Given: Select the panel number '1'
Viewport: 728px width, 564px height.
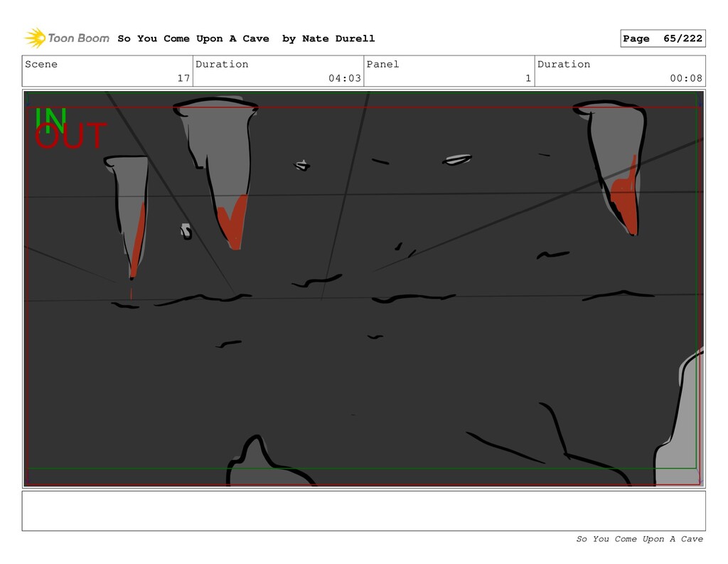Looking at the screenshot, I should [528, 78].
